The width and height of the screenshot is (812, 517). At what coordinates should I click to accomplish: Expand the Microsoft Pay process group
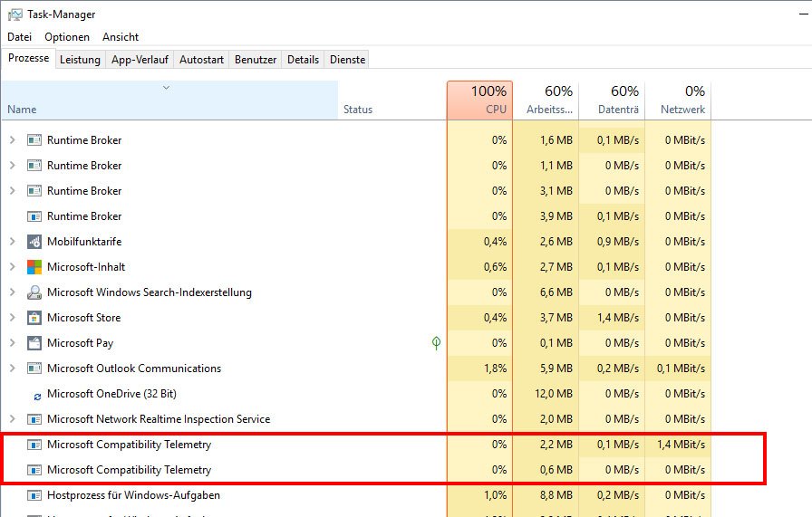click(13, 342)
